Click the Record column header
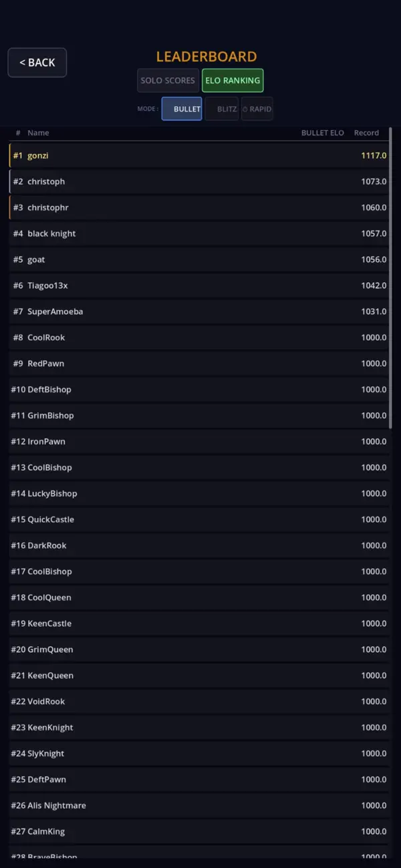Screen dimensions: 401x868 (x=366, y=133)
